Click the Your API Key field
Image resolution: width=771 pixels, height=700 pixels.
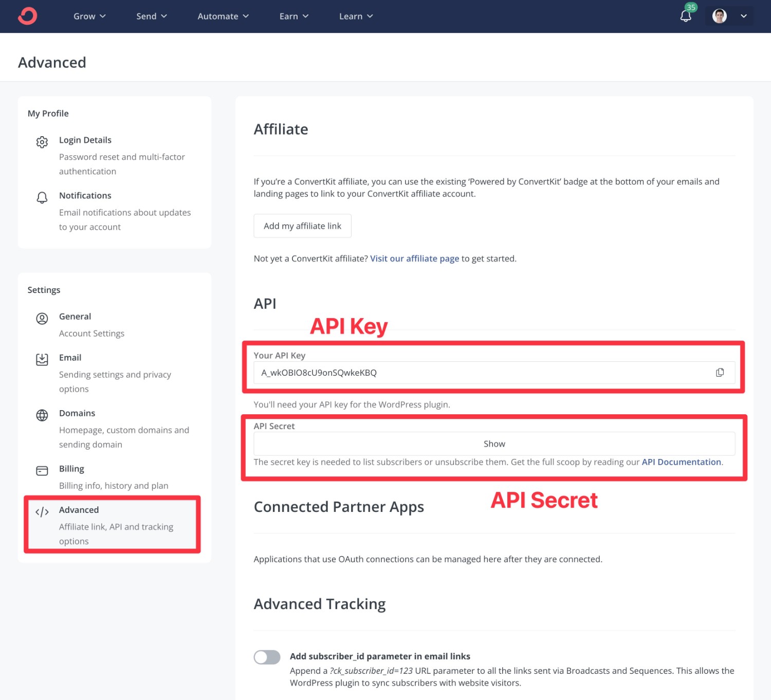point(494,373)
